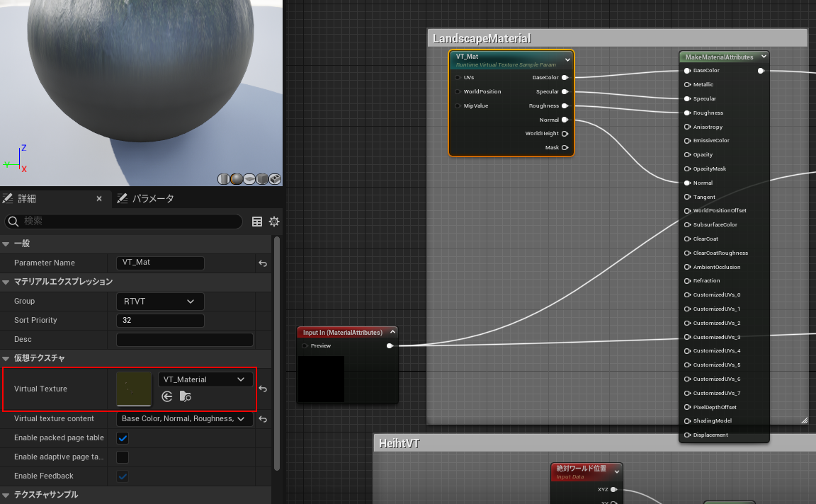Viewport: 816px width, 504px height.
Task: Select the sphere preview mesh shape
Action: click(236, 178)
